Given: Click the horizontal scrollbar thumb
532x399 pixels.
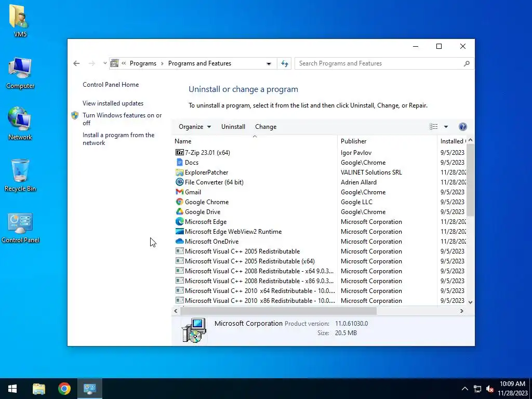Looking at the screenshot, I should pos(278,311).
